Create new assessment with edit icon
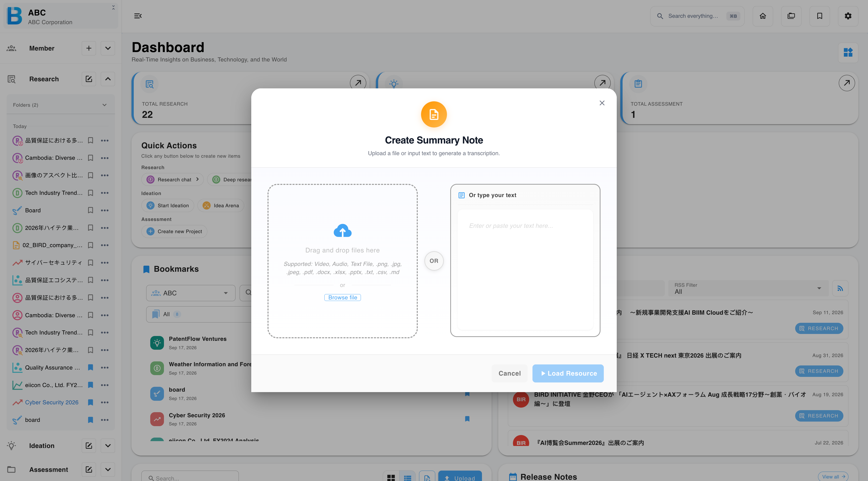The image size is (868, 481). coord(89,470)
